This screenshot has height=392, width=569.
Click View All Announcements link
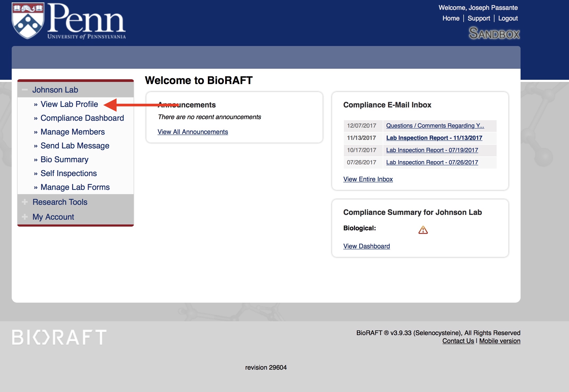(193, 131)
